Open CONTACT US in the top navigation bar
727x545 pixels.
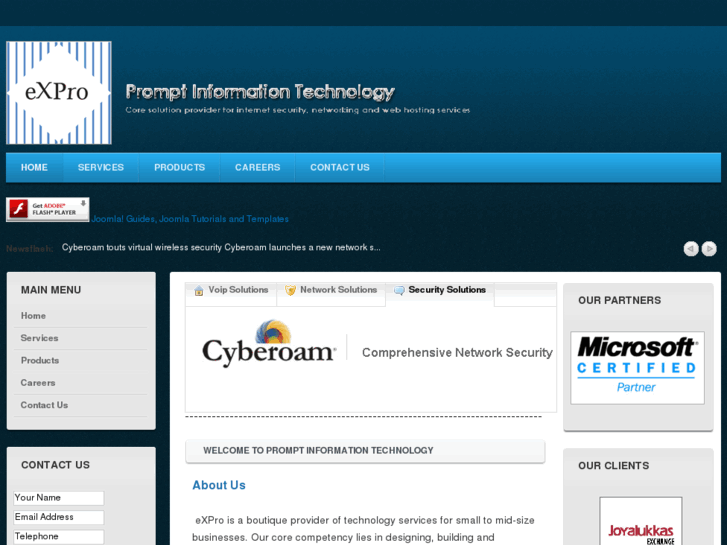pos(340,167)
